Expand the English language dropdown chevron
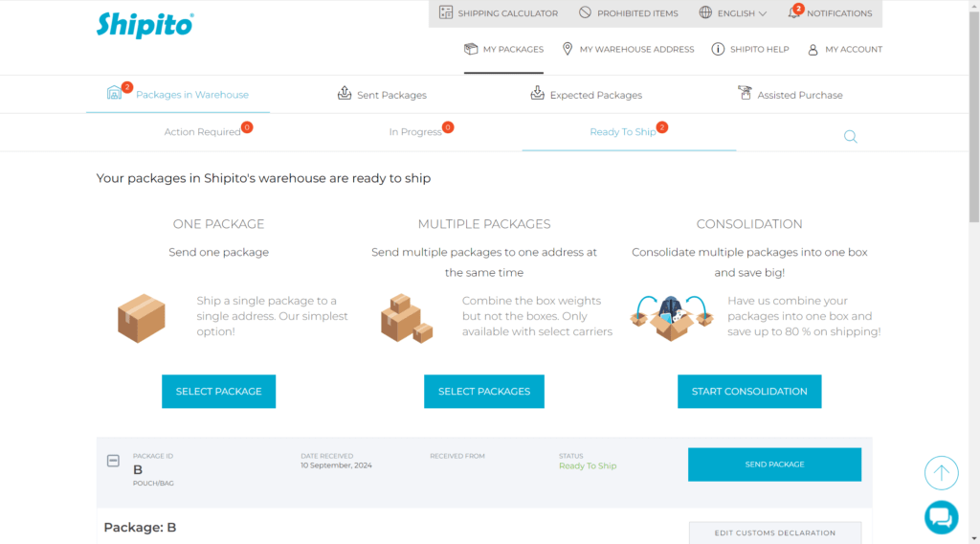This screenshot has width=980, height=544. click(x=763, y=13)
